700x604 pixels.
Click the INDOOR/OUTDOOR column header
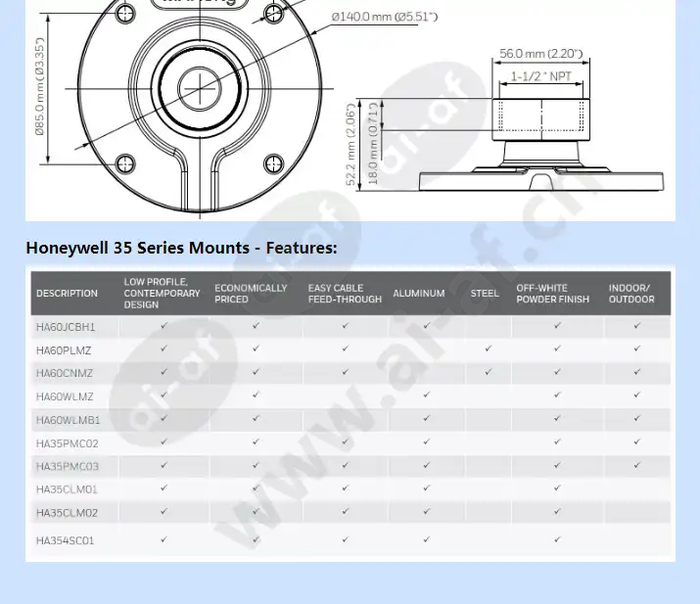pos(631,294)
